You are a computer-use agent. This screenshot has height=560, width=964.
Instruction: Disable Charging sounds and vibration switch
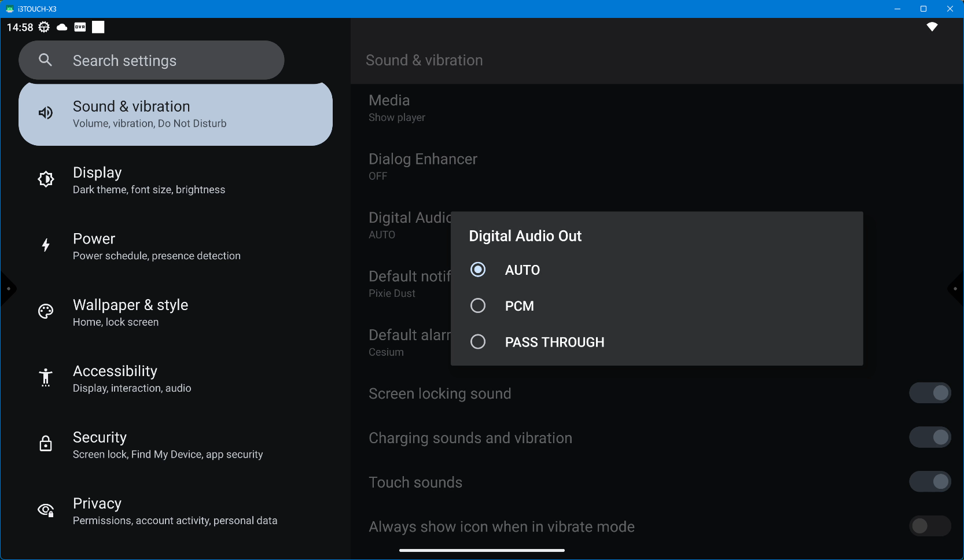(929, 437)
